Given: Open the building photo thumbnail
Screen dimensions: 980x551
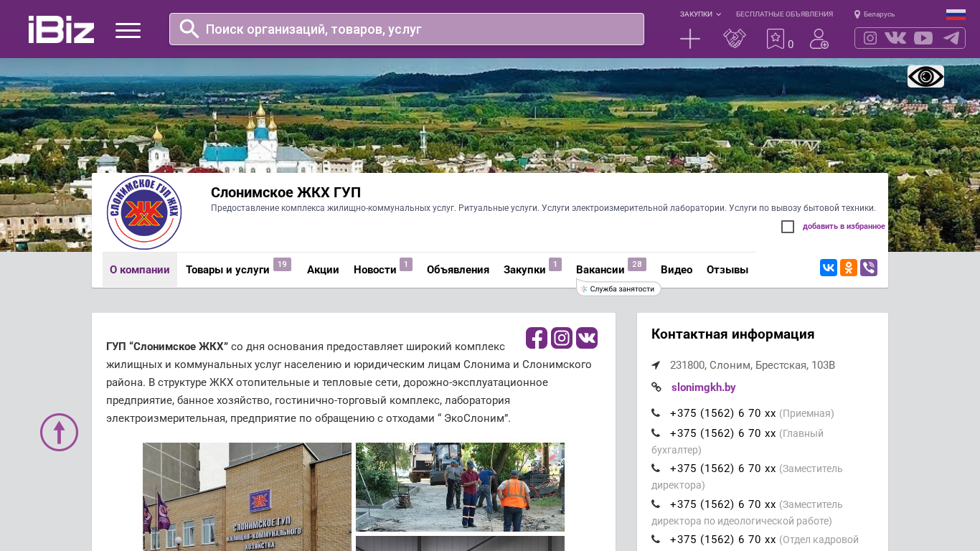Looking at the screenshot, I should pos(247,496).
